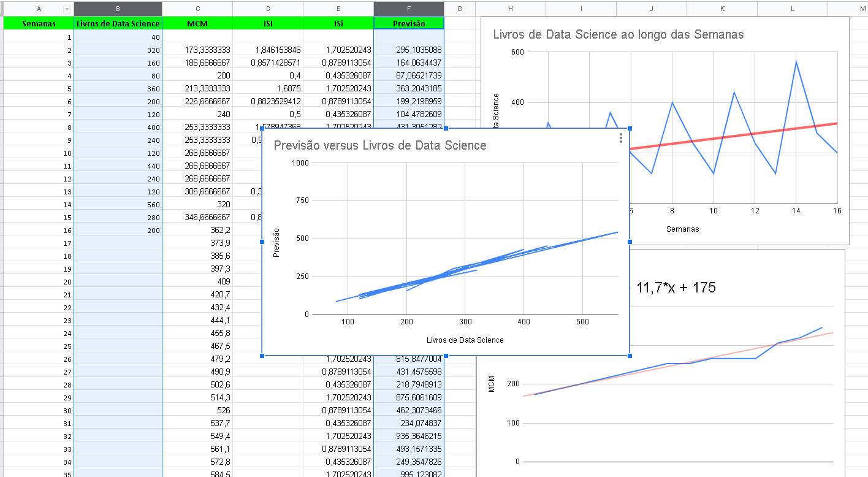
Task: Click the title 'Previsão versus Livros de Data Science'
Action: (380, 146)
